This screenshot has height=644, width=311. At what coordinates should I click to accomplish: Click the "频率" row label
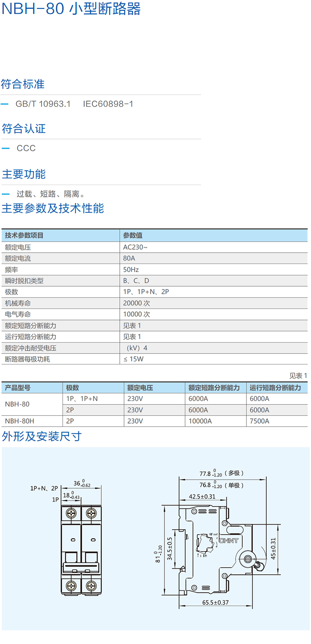[11, 269]
